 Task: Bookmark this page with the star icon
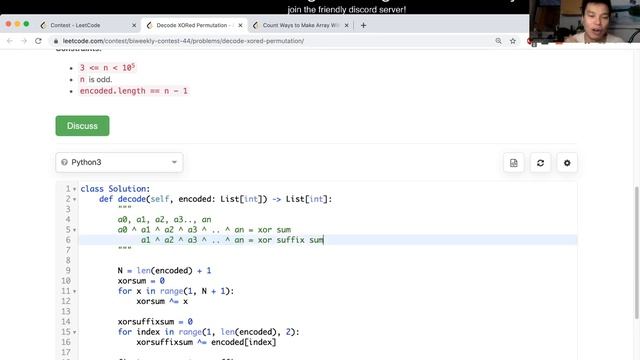coord(513,41)
